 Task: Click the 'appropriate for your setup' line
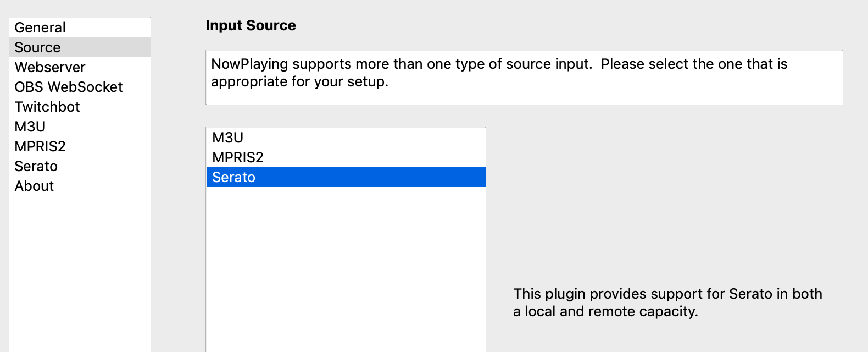pyautogui.click(x=299, y=82)
